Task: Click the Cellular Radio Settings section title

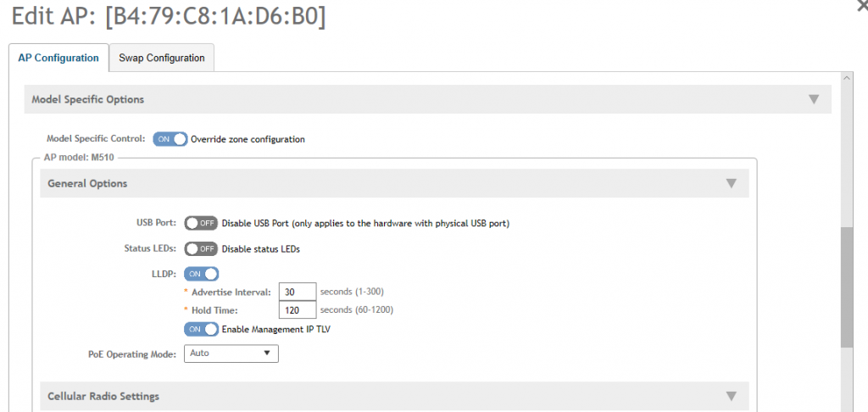Action: click(x=103, y=396)
